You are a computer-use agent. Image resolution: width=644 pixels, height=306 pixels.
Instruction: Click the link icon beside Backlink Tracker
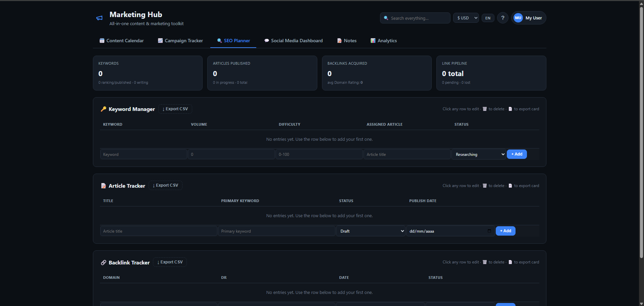(x=103, y=262)
